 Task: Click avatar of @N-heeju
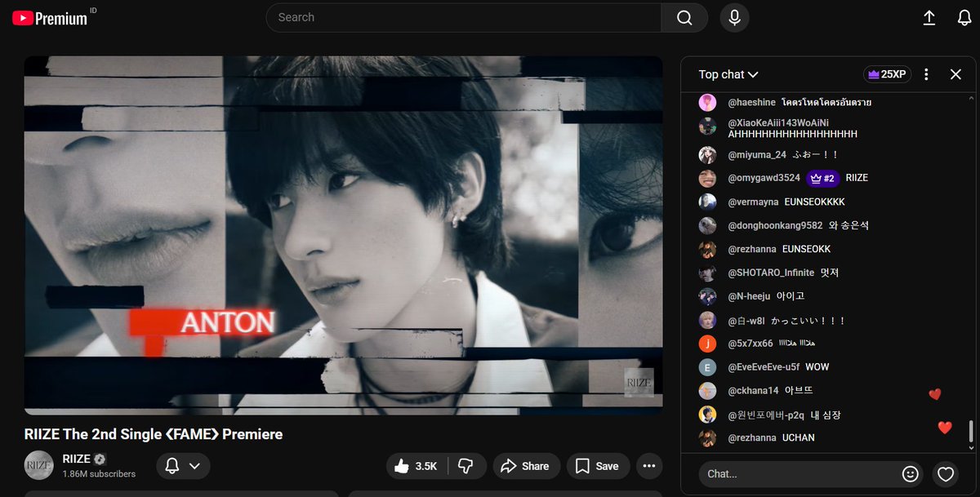point(707,296)
